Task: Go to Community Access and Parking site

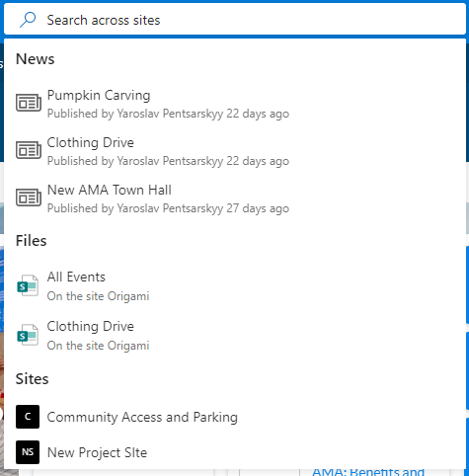Action: [142, 417]
